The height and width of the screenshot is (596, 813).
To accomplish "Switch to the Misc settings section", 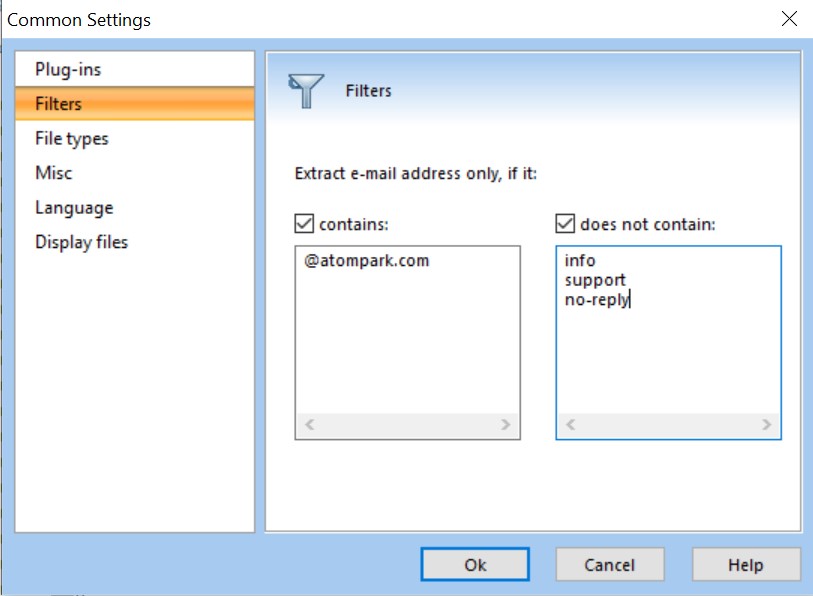I will [x=52, y=172].
